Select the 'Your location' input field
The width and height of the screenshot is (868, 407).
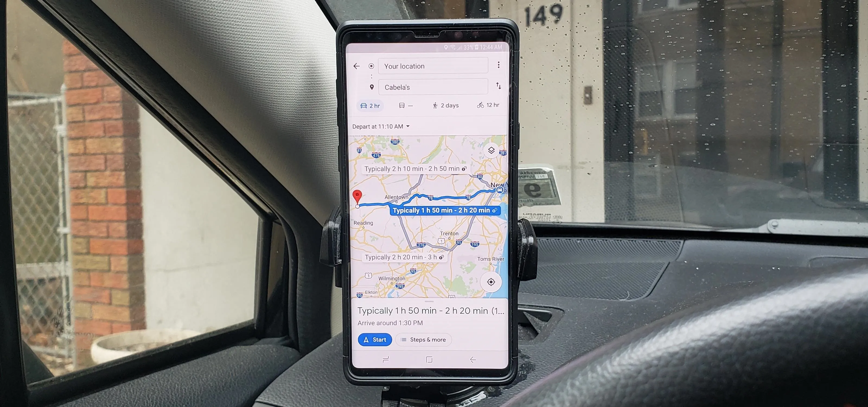pyautogui.click(x=432, y=66)
